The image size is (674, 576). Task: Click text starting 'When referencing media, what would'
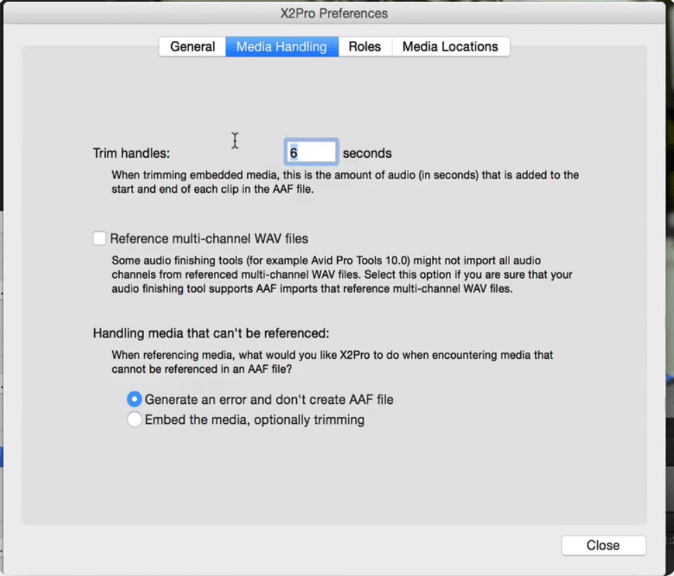click(332, 362)
